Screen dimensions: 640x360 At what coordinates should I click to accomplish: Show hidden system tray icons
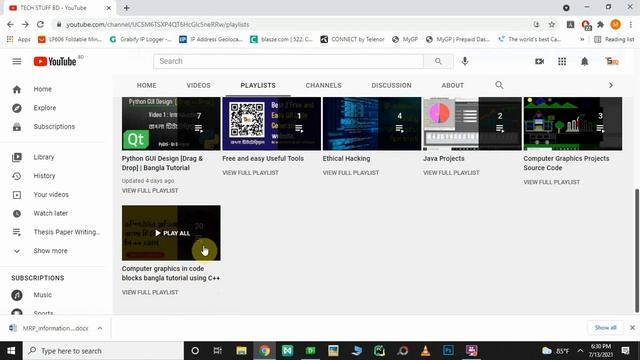tap(580, 351)
